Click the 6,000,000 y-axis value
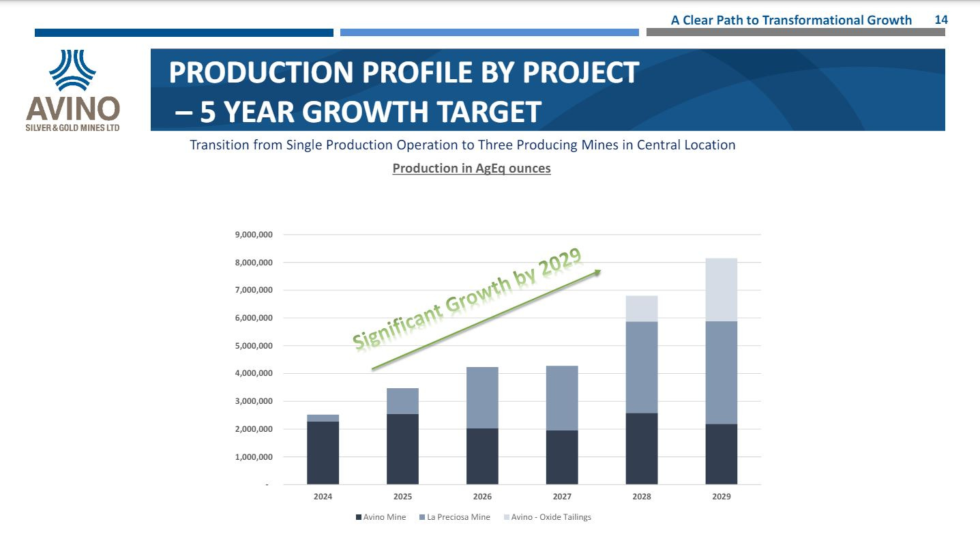The height and width of the screenshot is (541, 980). coord(253,318)
